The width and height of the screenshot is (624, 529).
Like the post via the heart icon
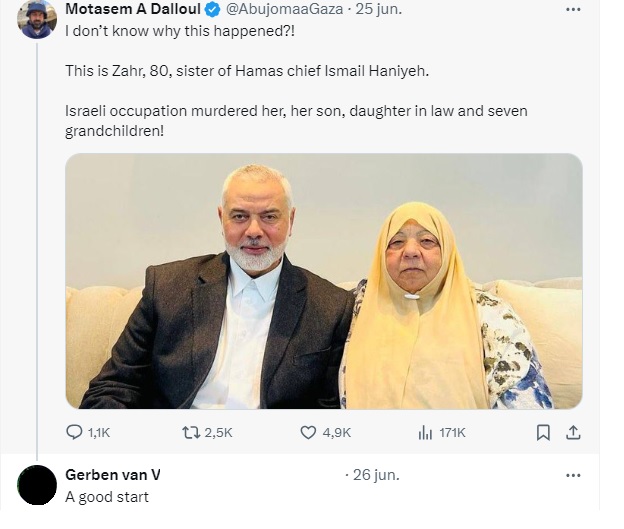tap(308, 432)
